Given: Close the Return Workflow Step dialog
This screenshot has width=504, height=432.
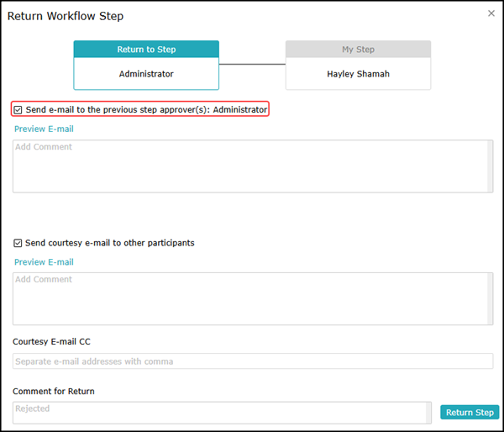Looking at the screenshot, I should click(491, 13).
